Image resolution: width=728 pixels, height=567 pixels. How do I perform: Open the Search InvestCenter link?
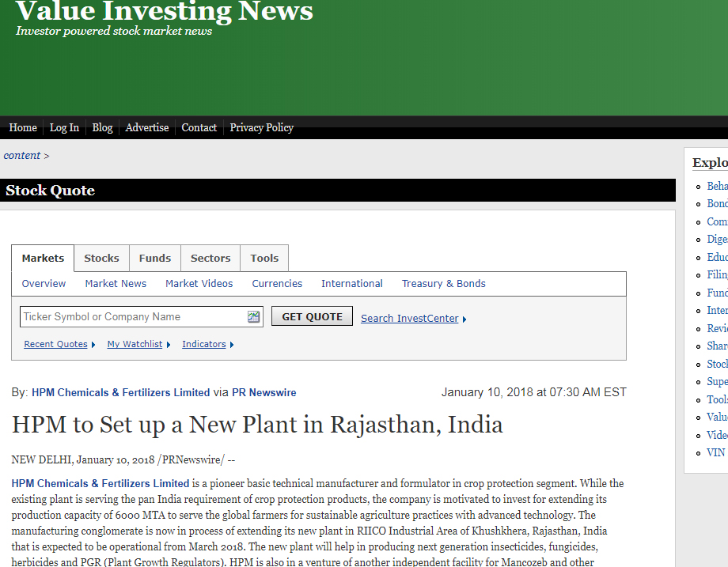(x=410, y=319)
